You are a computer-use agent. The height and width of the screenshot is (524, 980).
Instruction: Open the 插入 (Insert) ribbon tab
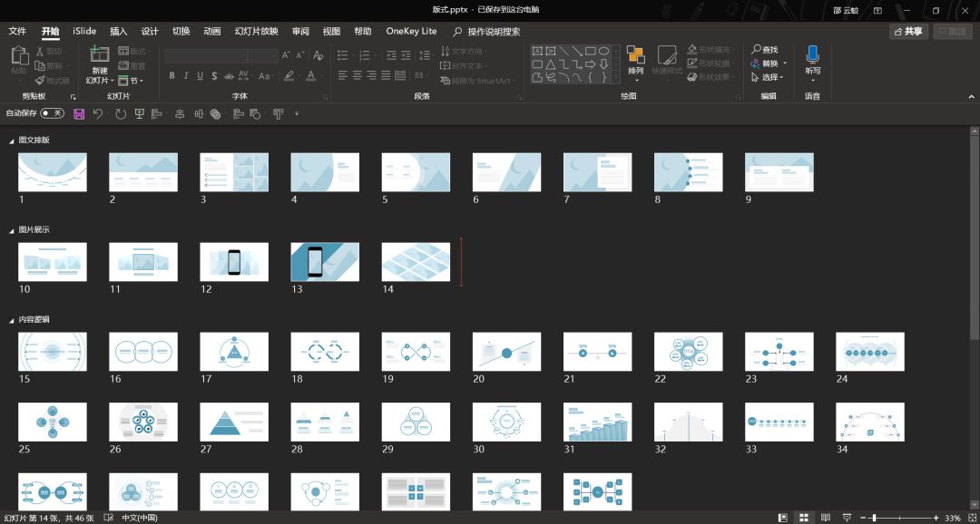click(x=119, y=31)
